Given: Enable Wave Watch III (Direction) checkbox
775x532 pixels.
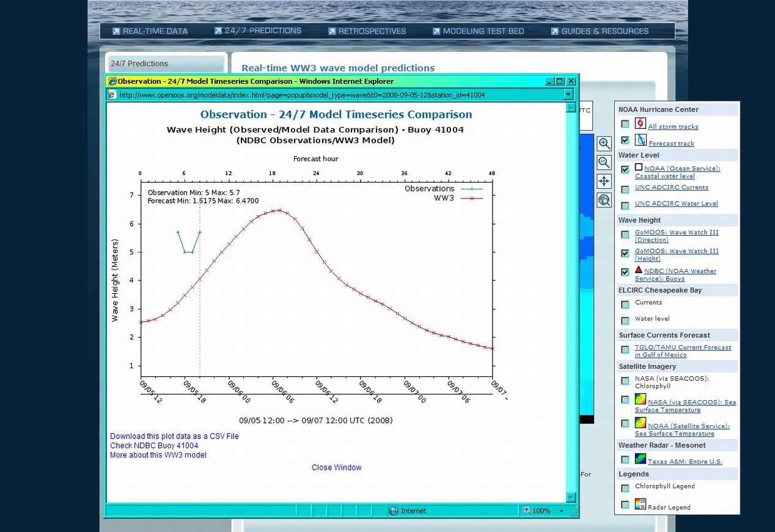Looking at the screenshot, I should (x=625, y=235).
